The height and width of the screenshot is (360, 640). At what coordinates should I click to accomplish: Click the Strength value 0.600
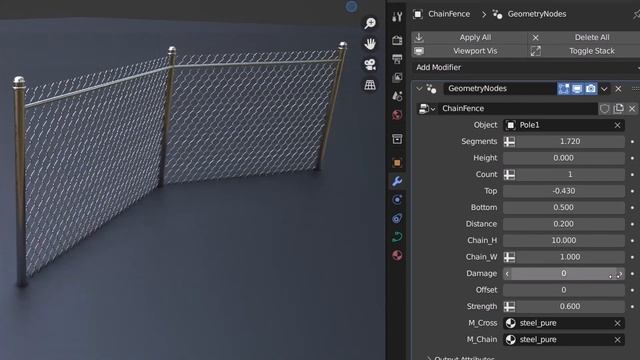click(570, 307)
